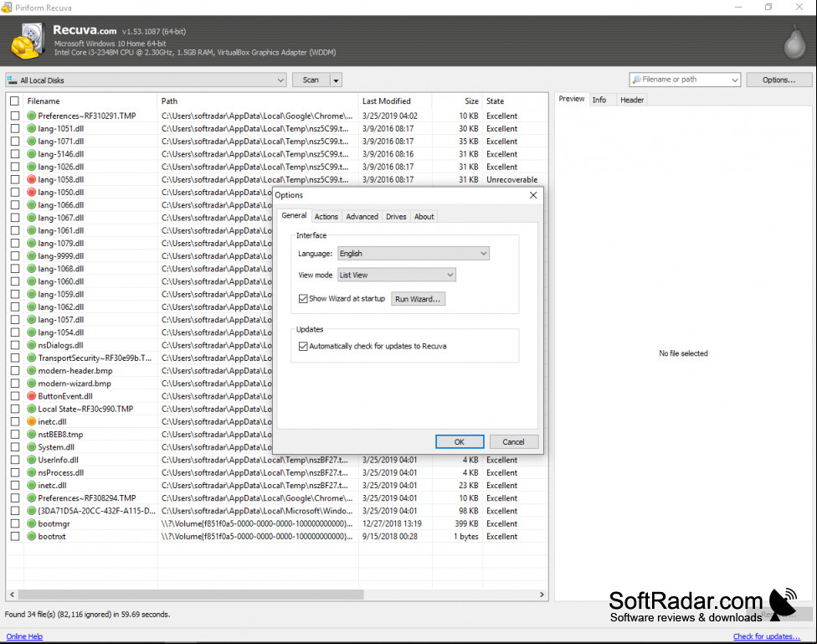817x644 pixels.
Task: Open the Preview tab in the preview pane
Action: (572, 99)
